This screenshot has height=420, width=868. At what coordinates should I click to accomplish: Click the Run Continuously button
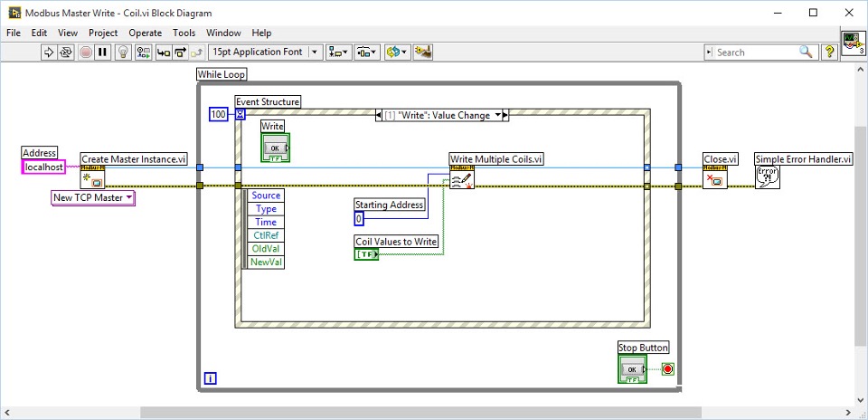pos(65,52)
